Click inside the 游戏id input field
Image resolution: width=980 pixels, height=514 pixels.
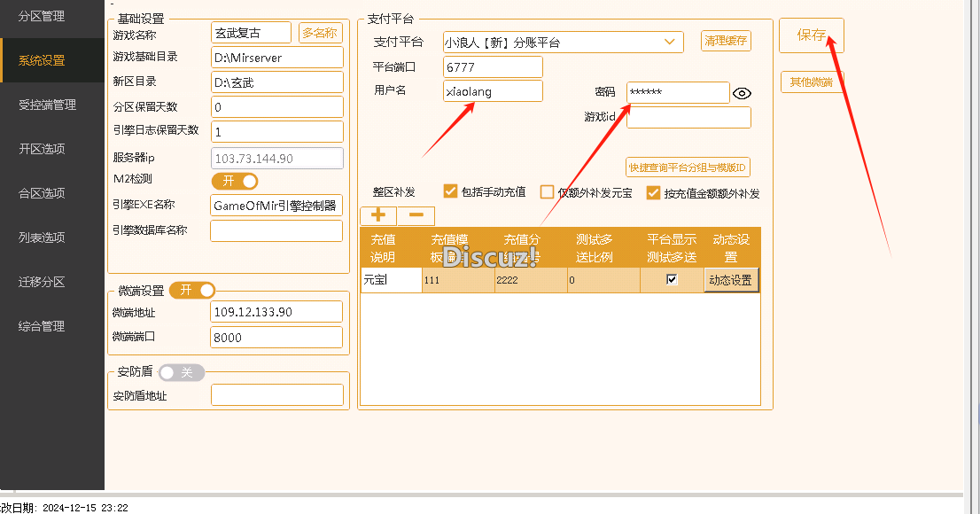(x=688, y=117)
